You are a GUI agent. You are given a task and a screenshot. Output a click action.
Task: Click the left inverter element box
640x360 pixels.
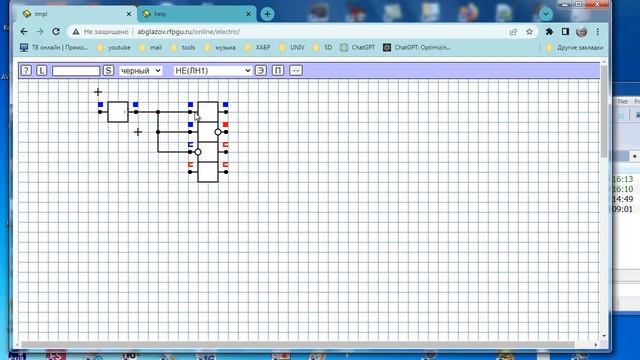(x=118, y=112)
